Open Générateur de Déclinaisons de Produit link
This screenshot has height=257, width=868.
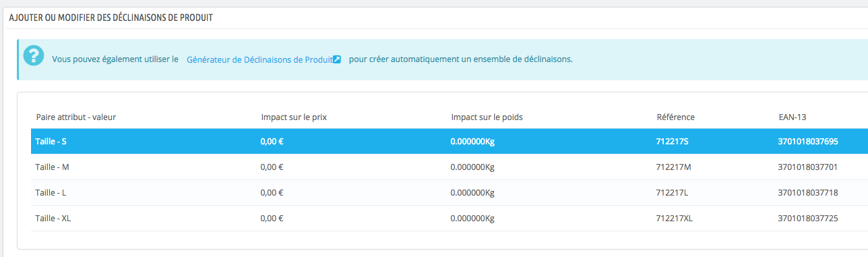pyautogui.click(x=263, y=59)
